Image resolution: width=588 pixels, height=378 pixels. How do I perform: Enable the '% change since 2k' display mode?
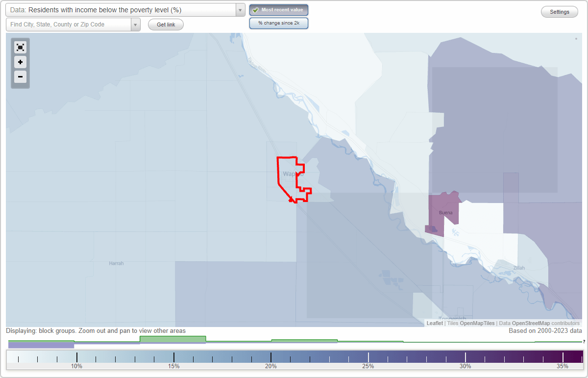(279, 23)
